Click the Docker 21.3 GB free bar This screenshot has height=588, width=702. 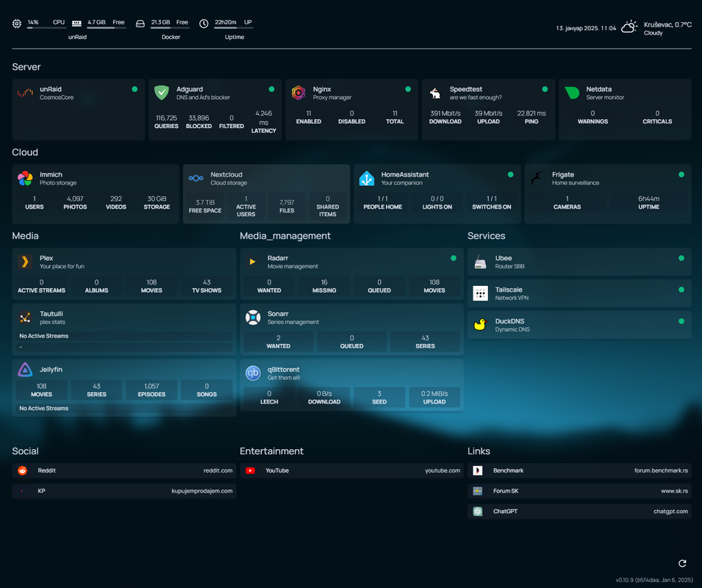tap(170, 28)
